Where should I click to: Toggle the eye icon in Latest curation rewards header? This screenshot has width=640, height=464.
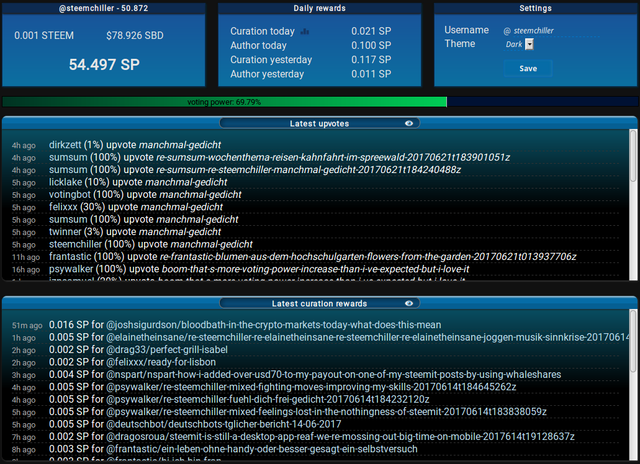(409, 303)
